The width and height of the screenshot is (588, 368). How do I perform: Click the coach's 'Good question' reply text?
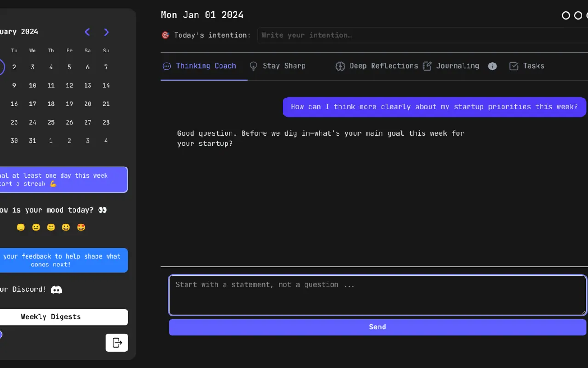coord(321,138)
